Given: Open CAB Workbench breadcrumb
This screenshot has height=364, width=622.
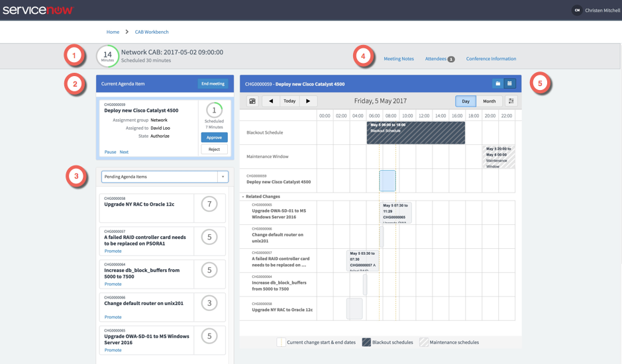Looking at the screenshot, I should pyautogui.click(x=152, y=32).
